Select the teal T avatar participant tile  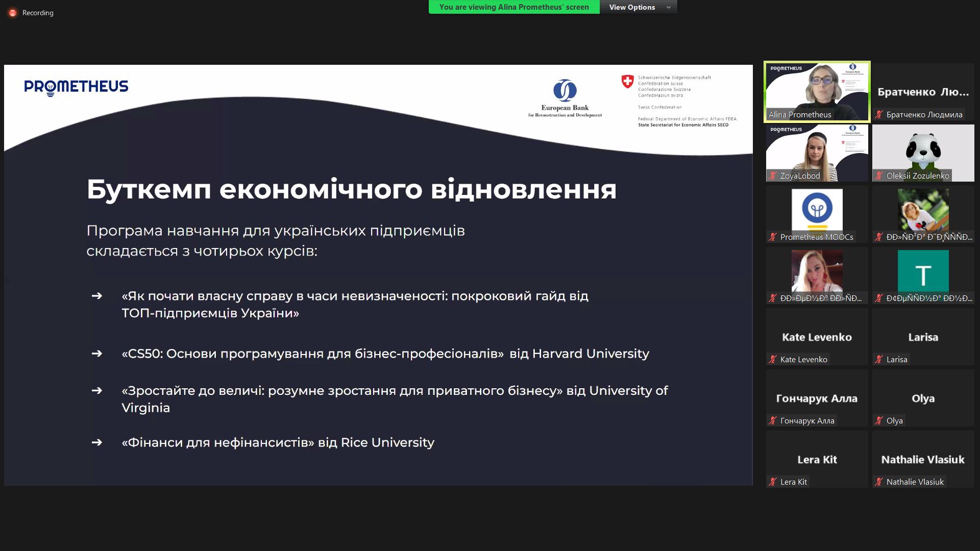(x=923, y=275)
